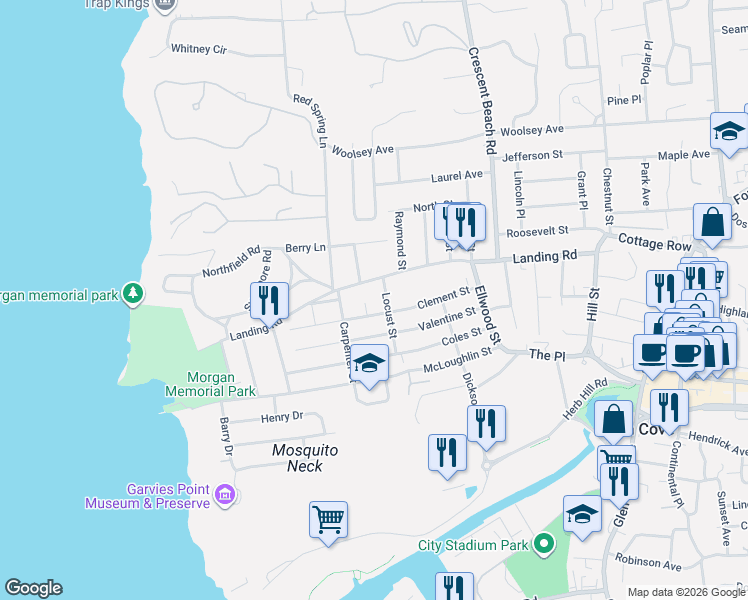Click the Jefferson St street label

tap(532, 155)
